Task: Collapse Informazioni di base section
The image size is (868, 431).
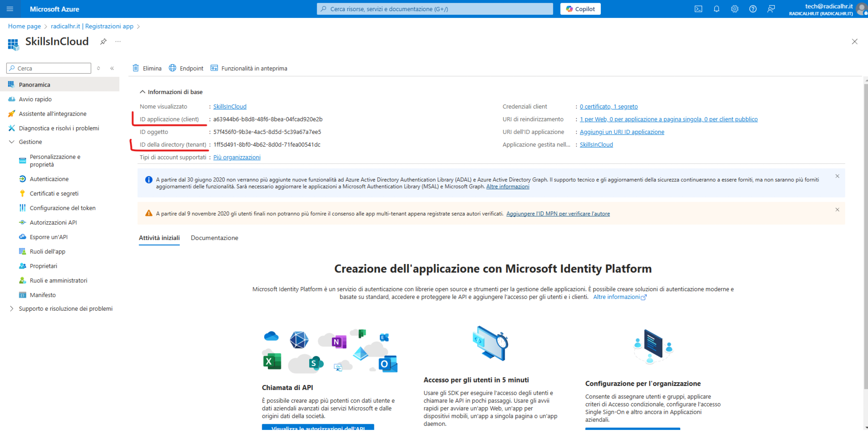Action: pos(171,92)
